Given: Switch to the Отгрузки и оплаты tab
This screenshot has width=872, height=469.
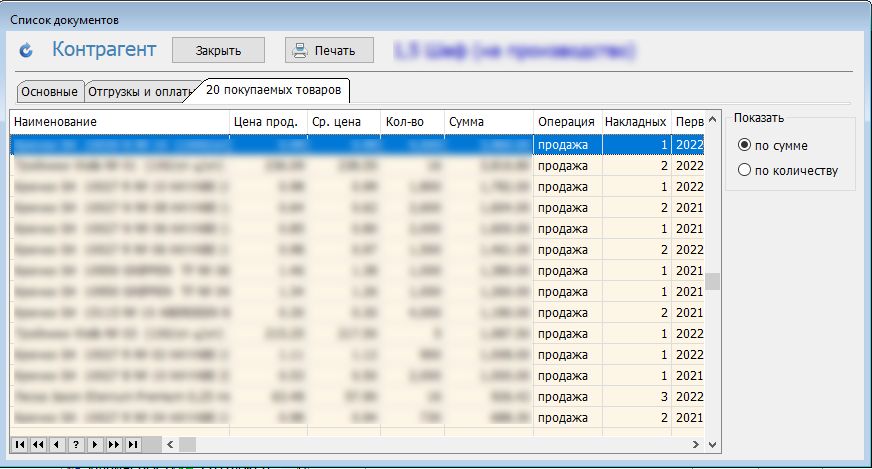Looking at the screenshot, I should [x=139, y=92].
